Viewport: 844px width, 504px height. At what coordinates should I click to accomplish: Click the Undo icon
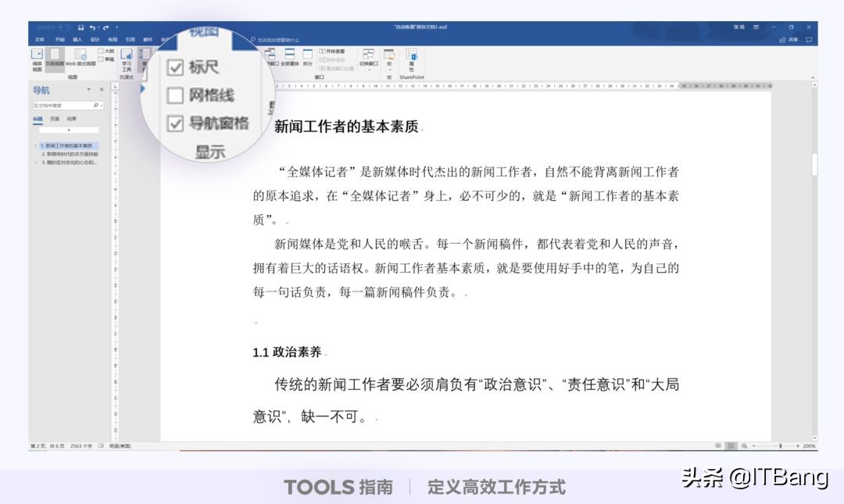[92, 26]
